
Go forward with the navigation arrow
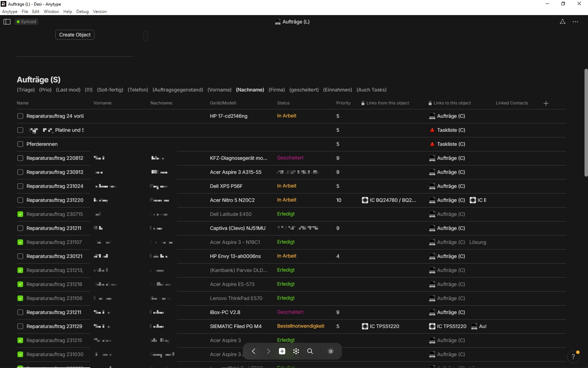point(268,351)
